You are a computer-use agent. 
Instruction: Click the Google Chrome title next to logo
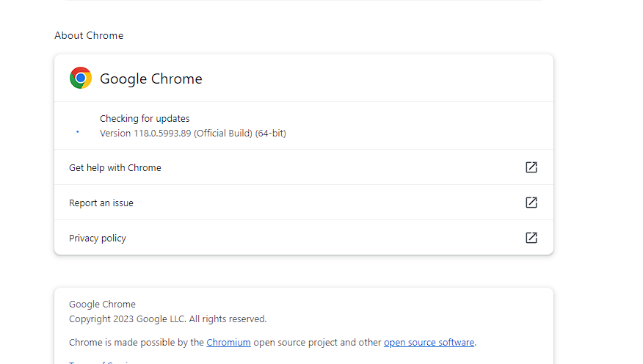pos(151,79)
